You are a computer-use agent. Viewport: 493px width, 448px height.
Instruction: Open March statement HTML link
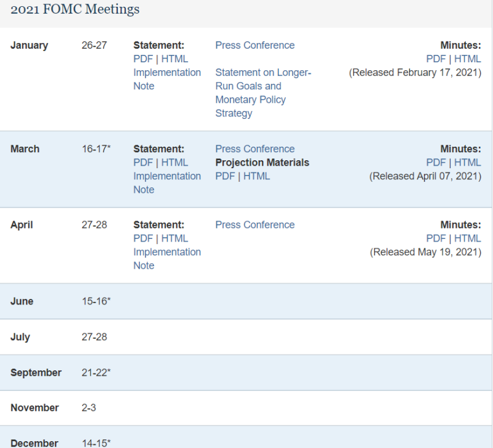(174, 163)
